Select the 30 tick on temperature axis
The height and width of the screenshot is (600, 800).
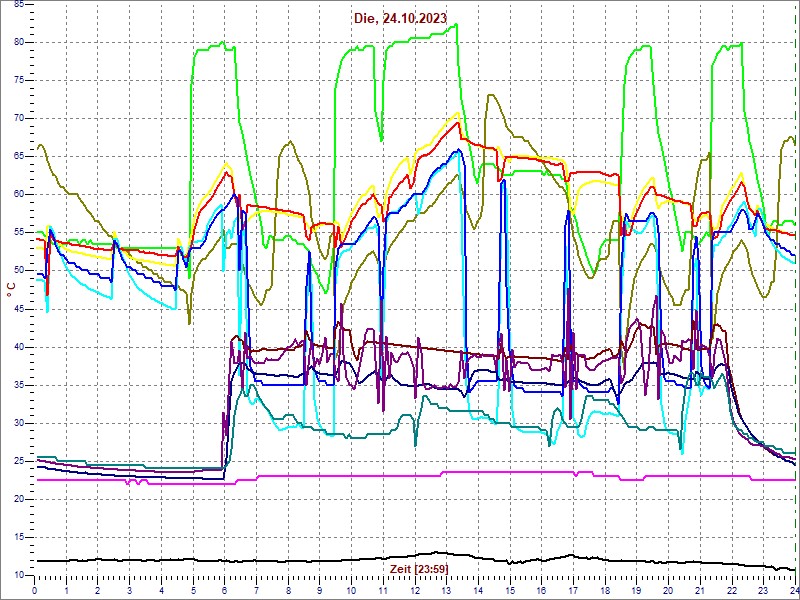pos(18,423)
